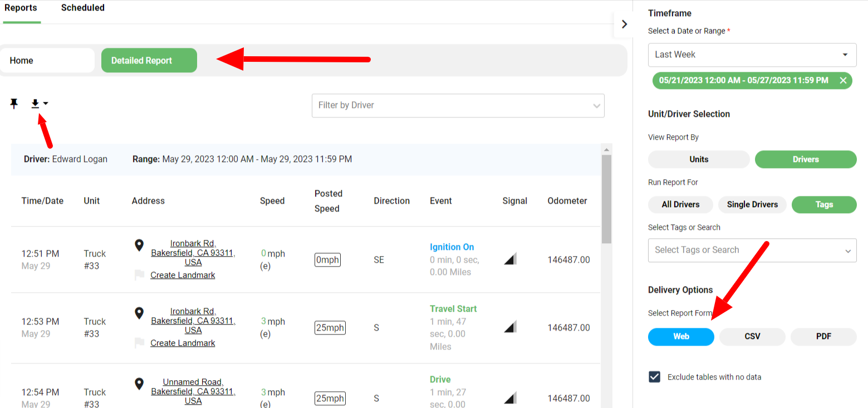Select CSV as the report format

point(752,336)
